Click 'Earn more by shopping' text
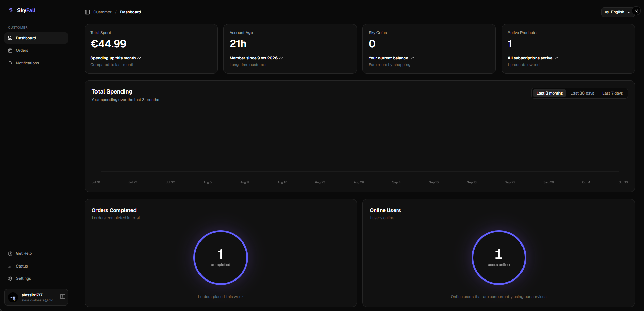644x311 pixels. click(x=389, y=65)
